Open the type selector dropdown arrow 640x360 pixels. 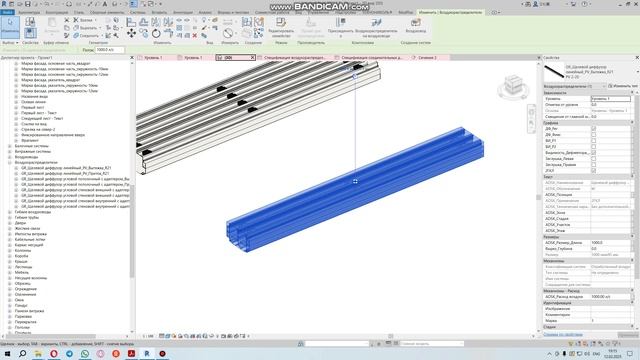(637, 72)
